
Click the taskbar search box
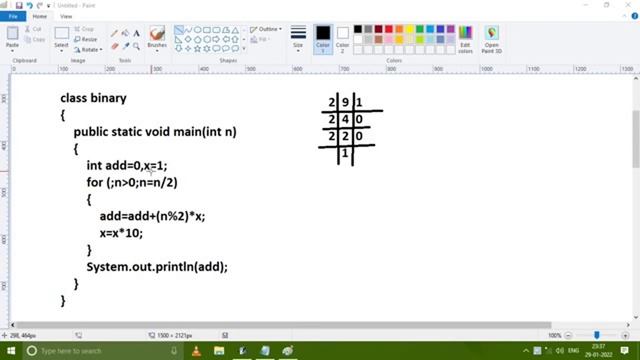[102, 351]
